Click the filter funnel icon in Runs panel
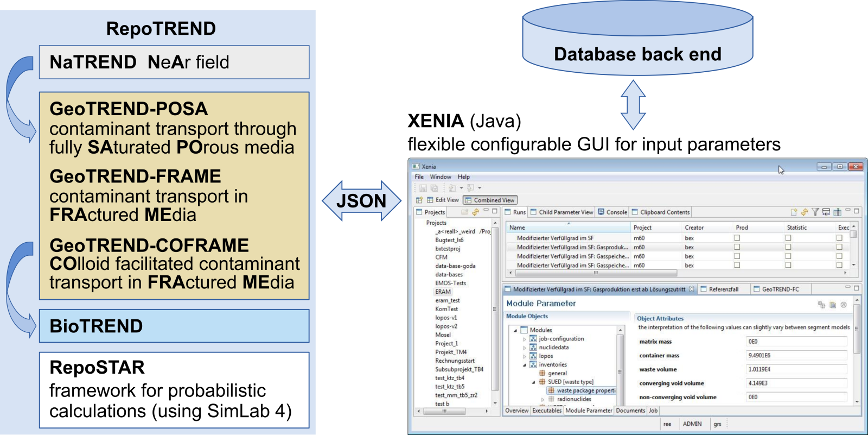 815,212
